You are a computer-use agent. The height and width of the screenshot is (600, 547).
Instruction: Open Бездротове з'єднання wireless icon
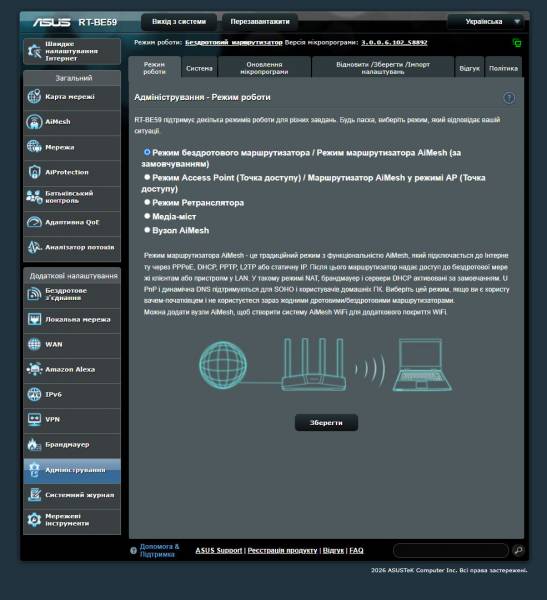(34, 294)
